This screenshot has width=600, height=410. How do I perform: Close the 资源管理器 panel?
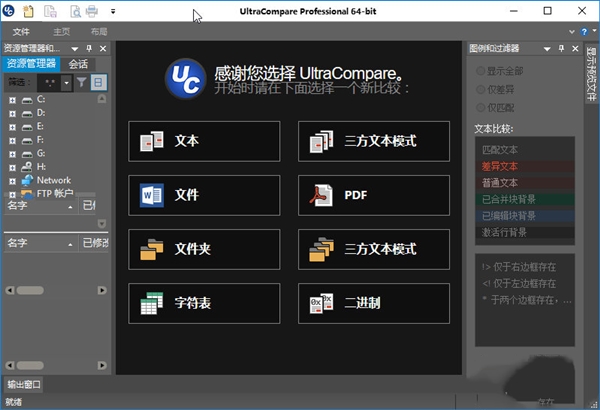[103, 48]
